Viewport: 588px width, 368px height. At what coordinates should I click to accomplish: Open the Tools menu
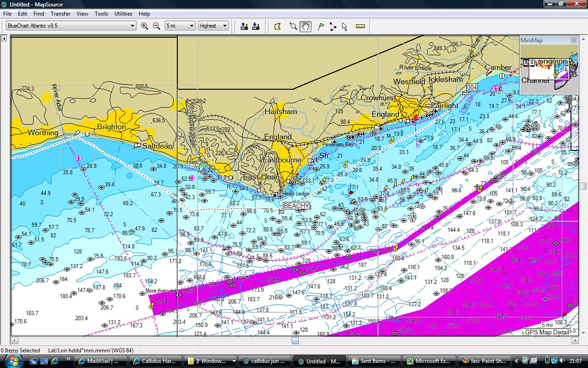pos(102,14)
